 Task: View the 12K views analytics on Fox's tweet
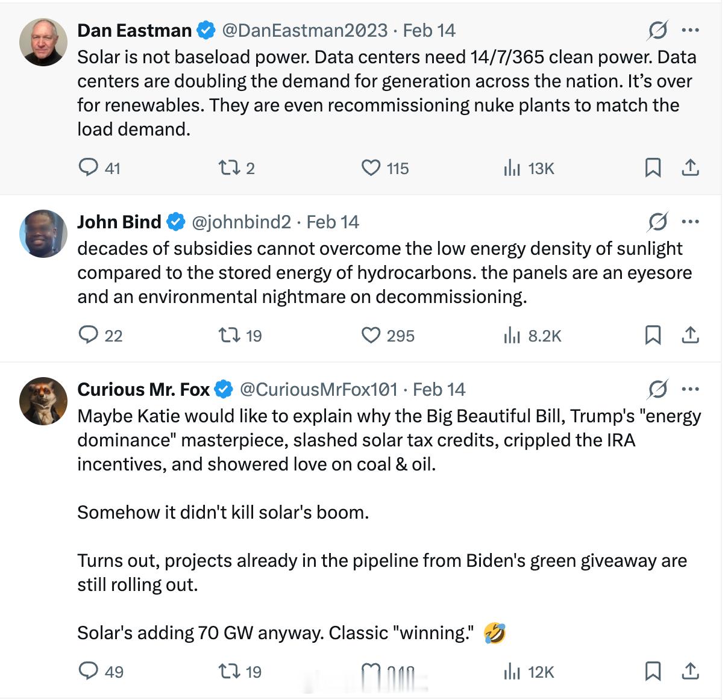click(x=512, y=671)
